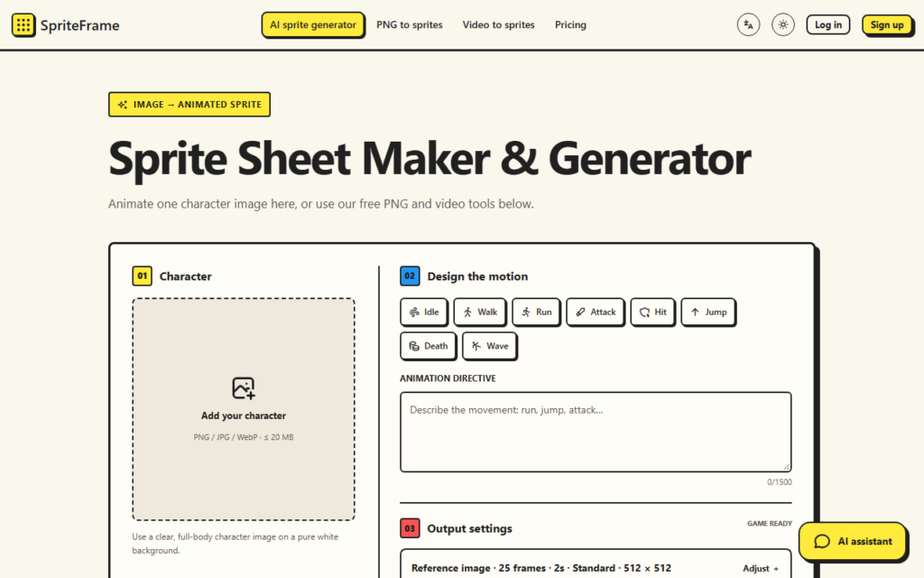Click the 'GAME READY' label

click(x=770, y=523)
